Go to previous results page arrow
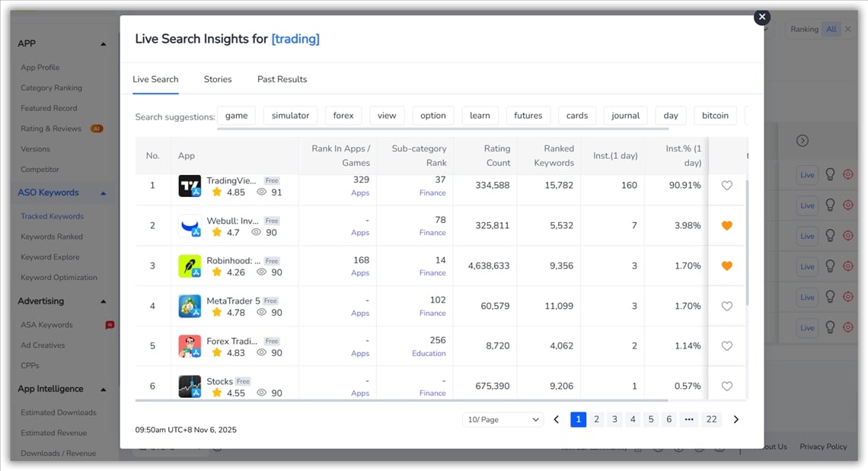This screenshot has width=868, height=471. pyautogui.click(x=557, y=419)
